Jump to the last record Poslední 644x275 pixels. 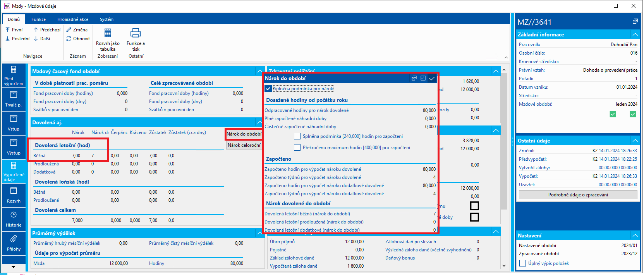[17, 39]
